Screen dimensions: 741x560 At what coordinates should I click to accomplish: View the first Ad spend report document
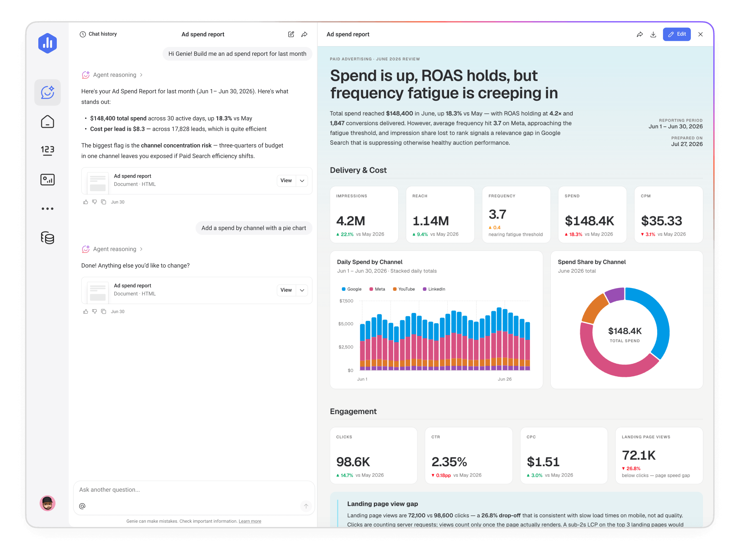(286, 181)
